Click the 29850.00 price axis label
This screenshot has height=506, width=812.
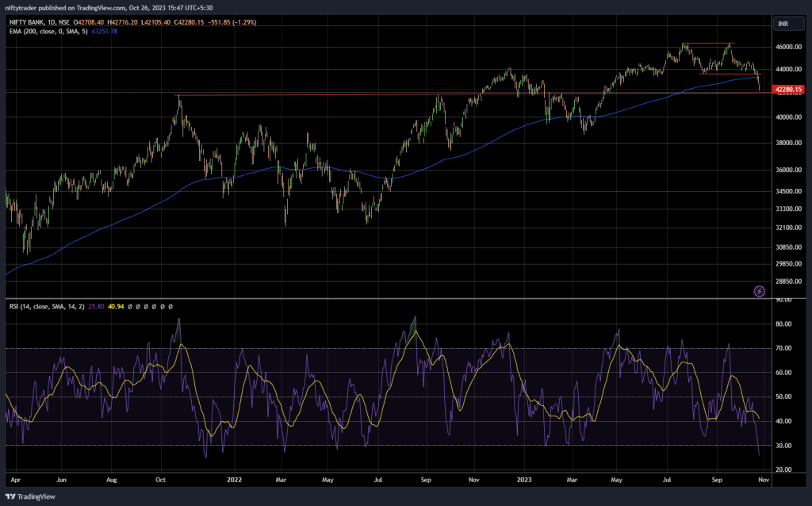click(788, 264)
